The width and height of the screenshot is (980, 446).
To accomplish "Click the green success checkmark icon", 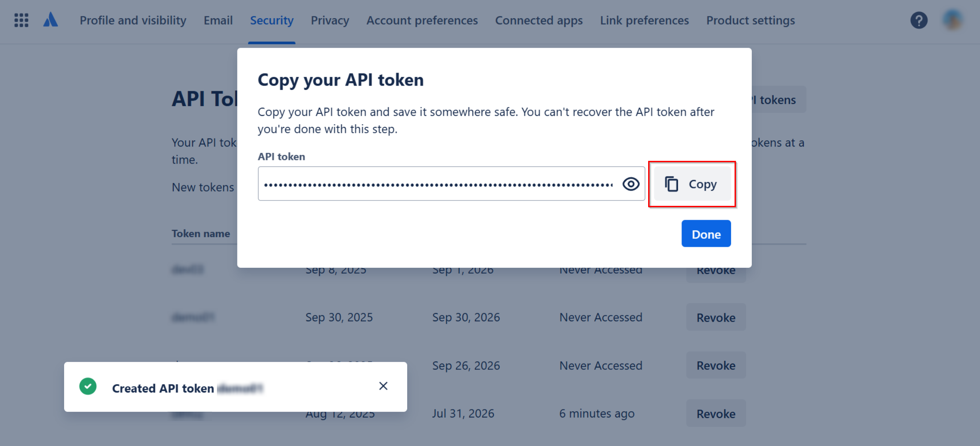I will click(x=88, y=386).
